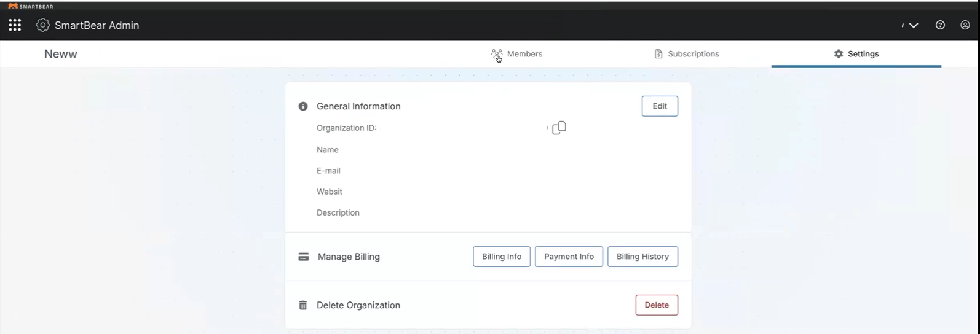This screenshot has height=334, width=980.
Task: Copy the Organization ID with copy icon
Action: point(559,128)
